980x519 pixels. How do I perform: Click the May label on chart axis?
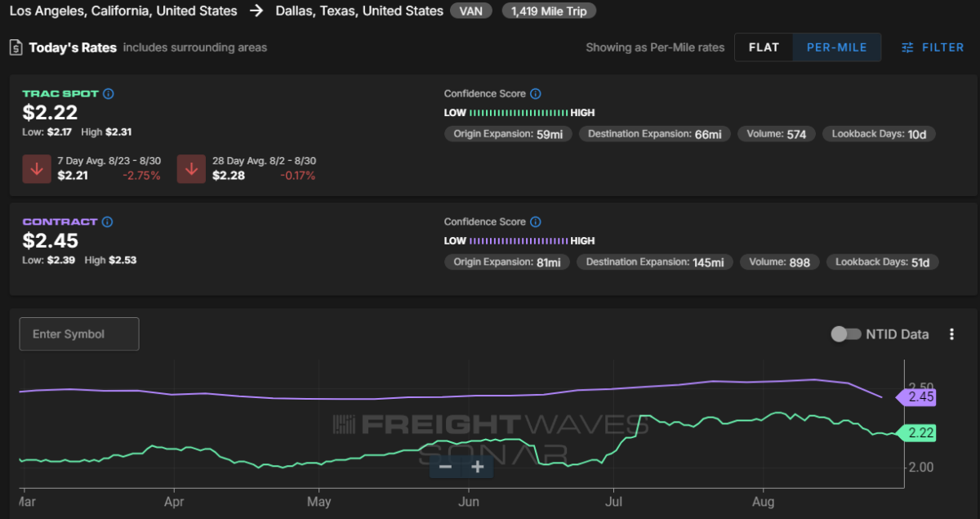click(x=318, y=500)
